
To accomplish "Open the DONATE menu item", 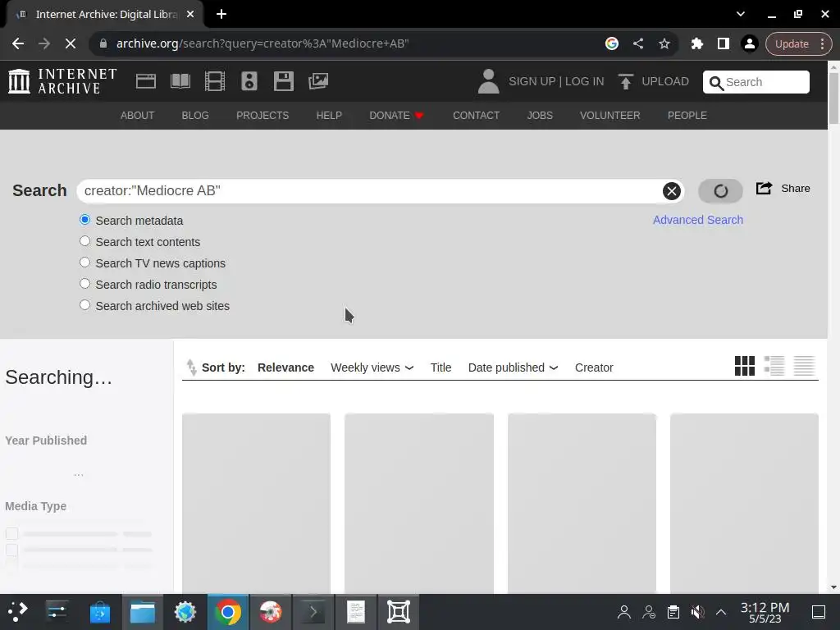I will click(396, 115).
